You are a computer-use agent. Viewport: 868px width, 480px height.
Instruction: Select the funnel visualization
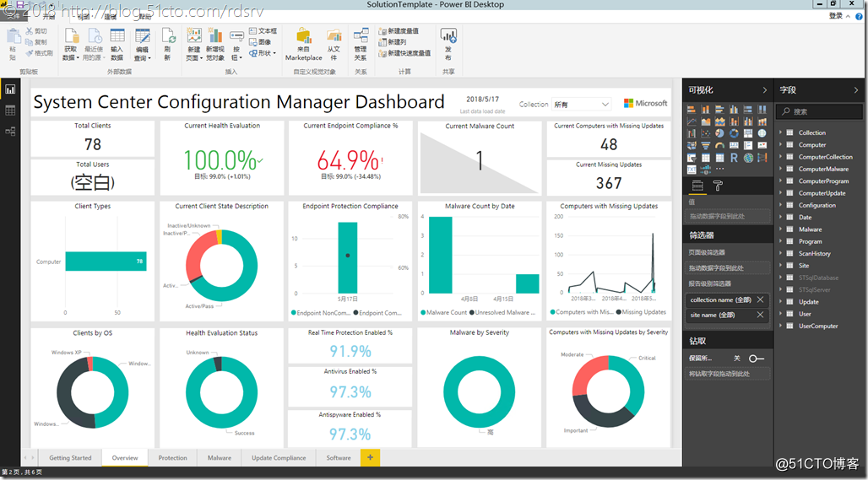[x=706, y=145]
